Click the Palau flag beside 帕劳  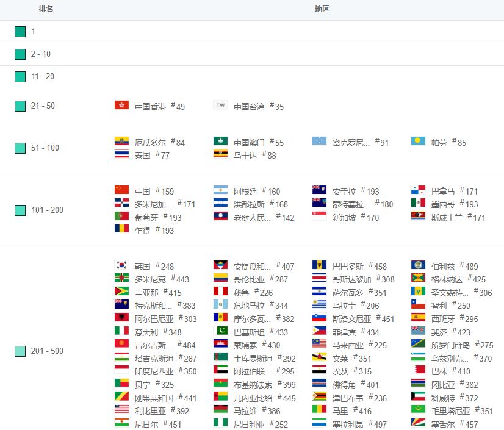pyautogui.click(x=418, y=141)
